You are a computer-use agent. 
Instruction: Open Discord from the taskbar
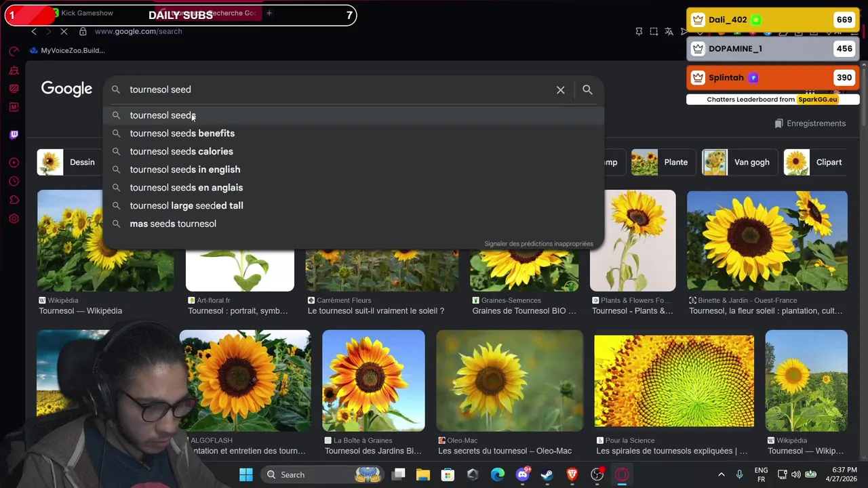click(522, 474)
